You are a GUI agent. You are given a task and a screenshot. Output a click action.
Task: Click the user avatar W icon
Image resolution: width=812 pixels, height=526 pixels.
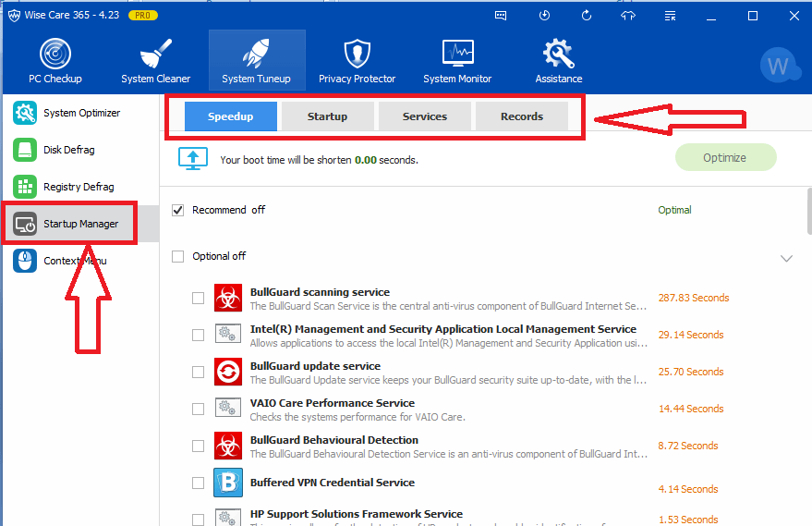[x=780, y=66]
